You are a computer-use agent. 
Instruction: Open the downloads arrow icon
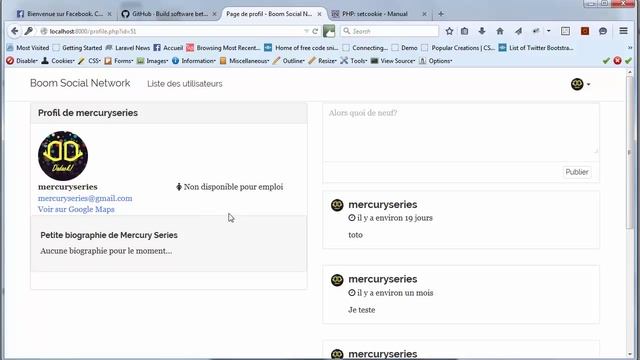pyautogui.click(x=482, y=31)
